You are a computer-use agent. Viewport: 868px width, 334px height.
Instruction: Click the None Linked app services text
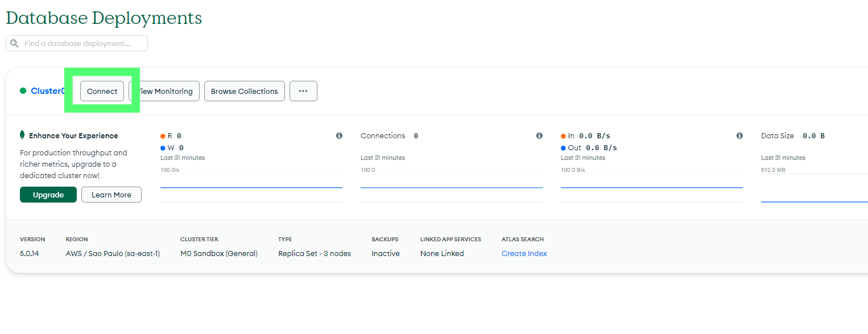[x=442, y=253]
